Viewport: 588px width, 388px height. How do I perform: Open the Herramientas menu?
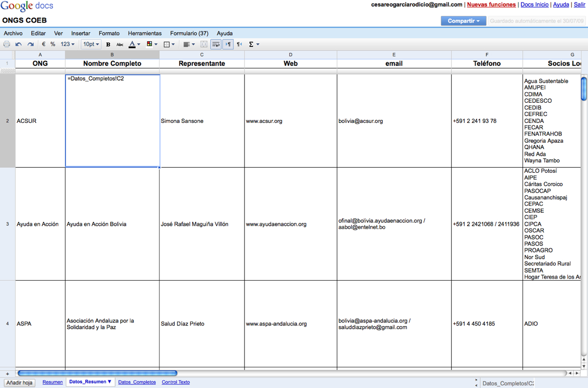coord(145,33)
